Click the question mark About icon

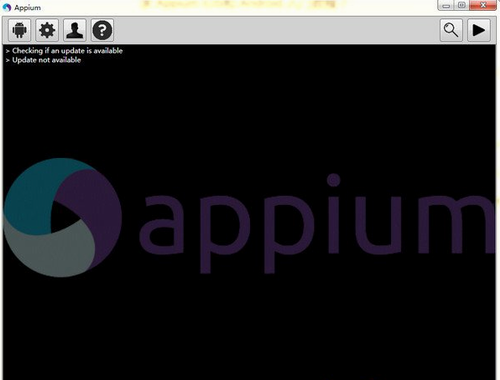click(x=102, y=30)
